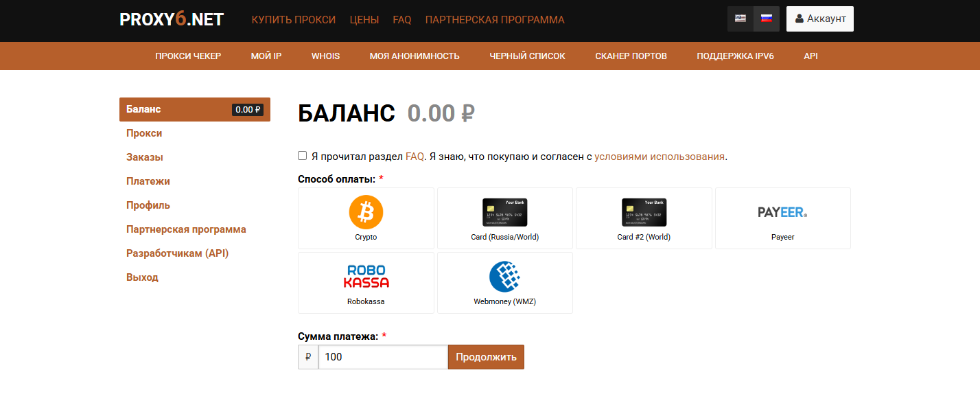This screenshot has width=980, height=414.
Task: Open ЦЕНЫ in top menu
Action: (364, 20)
